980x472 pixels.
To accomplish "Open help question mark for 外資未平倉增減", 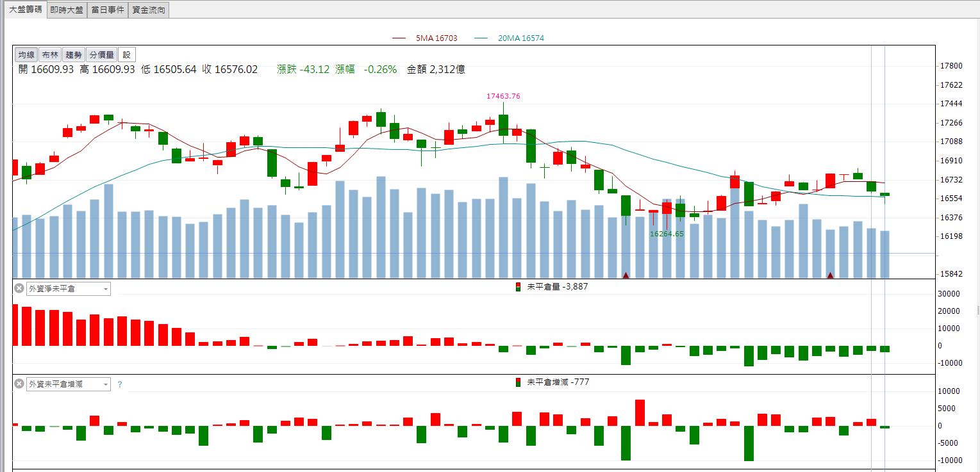I will [120, 385].
